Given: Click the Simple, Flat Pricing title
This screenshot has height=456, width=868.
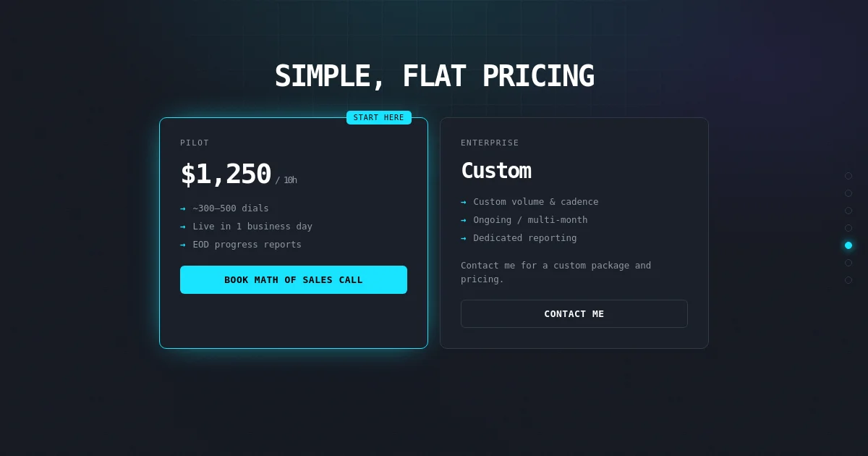Looking at the screenshot, I should (x=434, y=76).
